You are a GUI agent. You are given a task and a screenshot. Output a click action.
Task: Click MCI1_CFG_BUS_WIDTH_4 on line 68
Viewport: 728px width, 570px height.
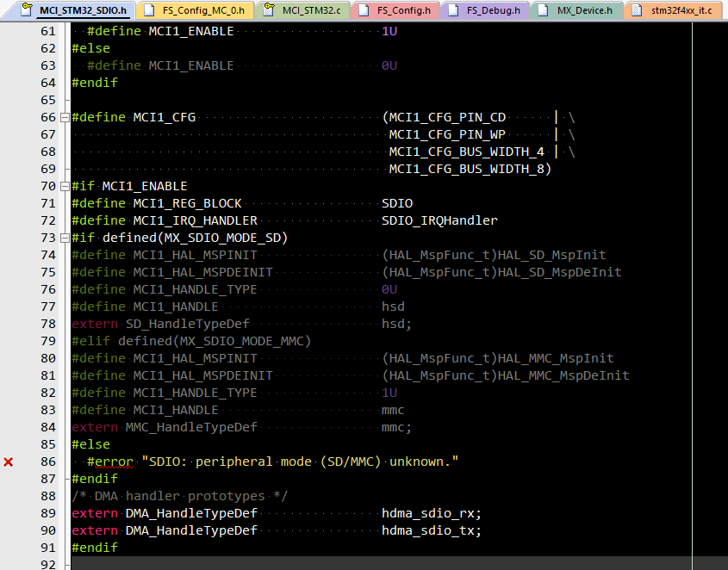(467, 152)
